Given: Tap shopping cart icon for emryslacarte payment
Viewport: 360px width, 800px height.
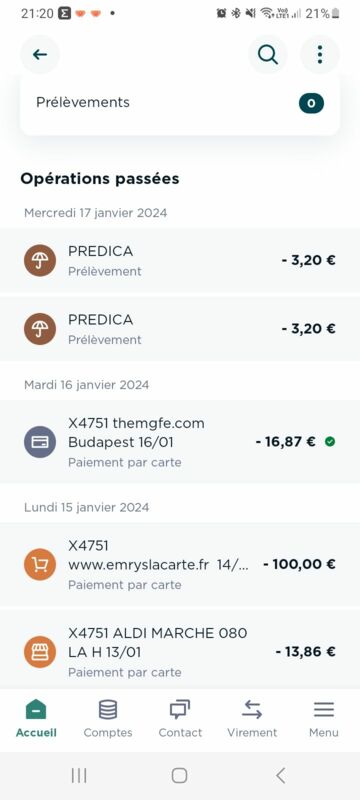Looking at the screenshot, I should [x=40, y=564].
